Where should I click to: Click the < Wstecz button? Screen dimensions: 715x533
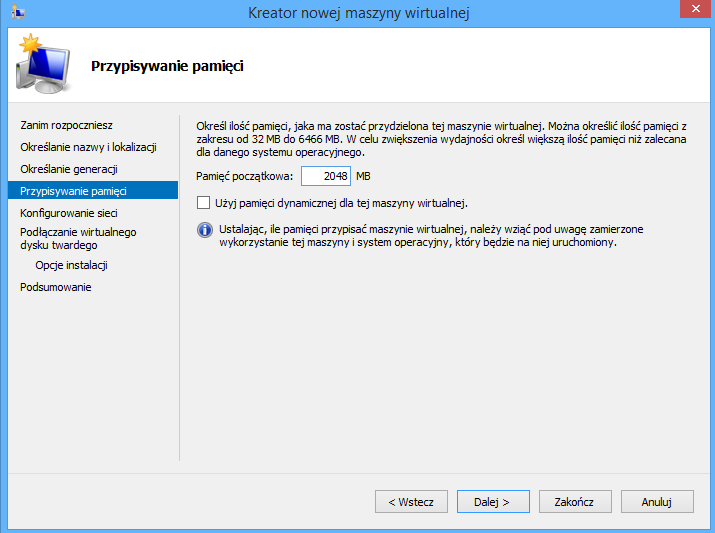click(411, 502)
